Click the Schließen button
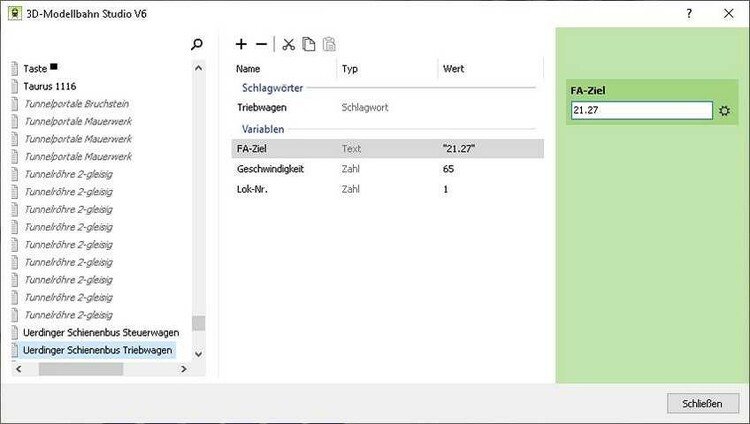The image size is (750, 424). tap(702, 403)
